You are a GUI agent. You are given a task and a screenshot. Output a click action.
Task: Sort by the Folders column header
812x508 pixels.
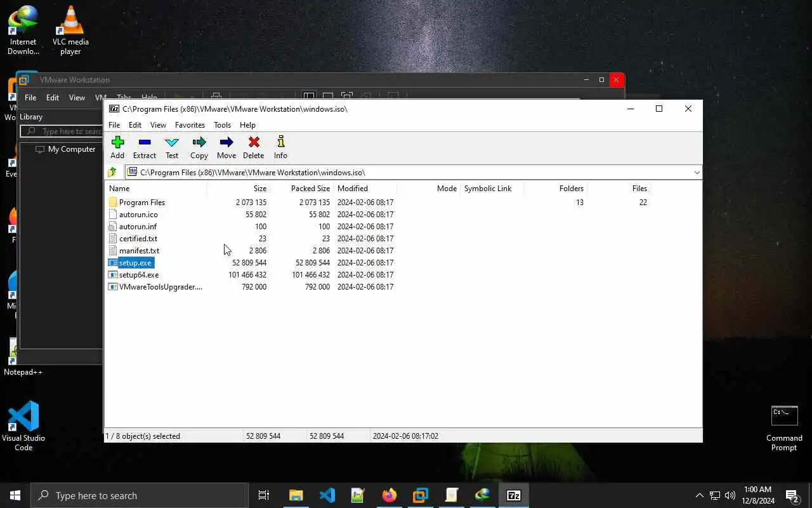556,188
